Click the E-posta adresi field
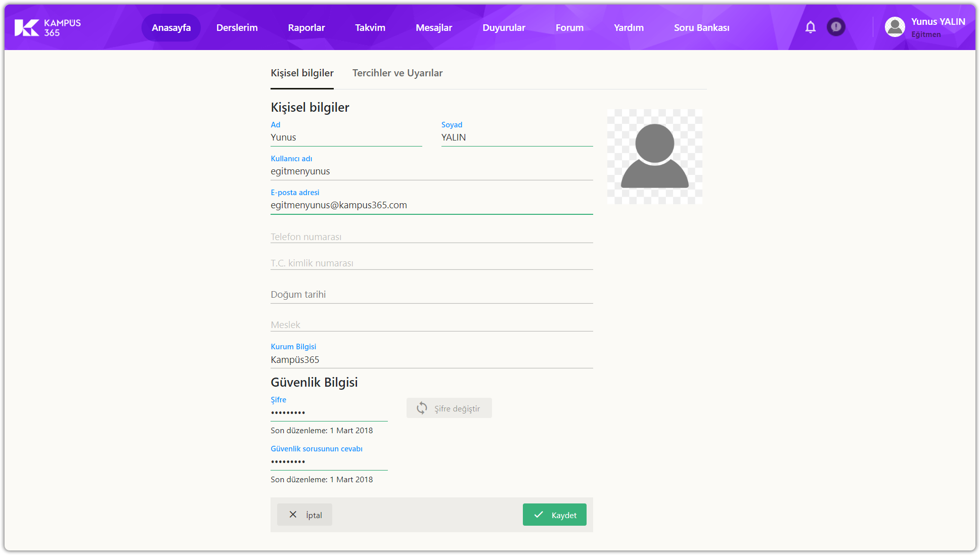Viewport: 980px width, 555px height. [431, 205]
